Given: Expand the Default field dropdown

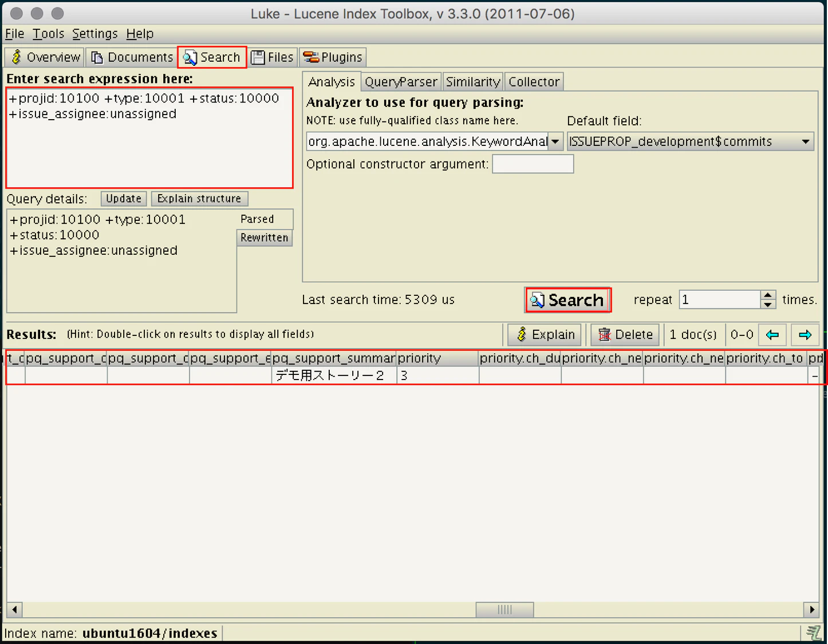Looking at the screenshot, I should [805, 141].
